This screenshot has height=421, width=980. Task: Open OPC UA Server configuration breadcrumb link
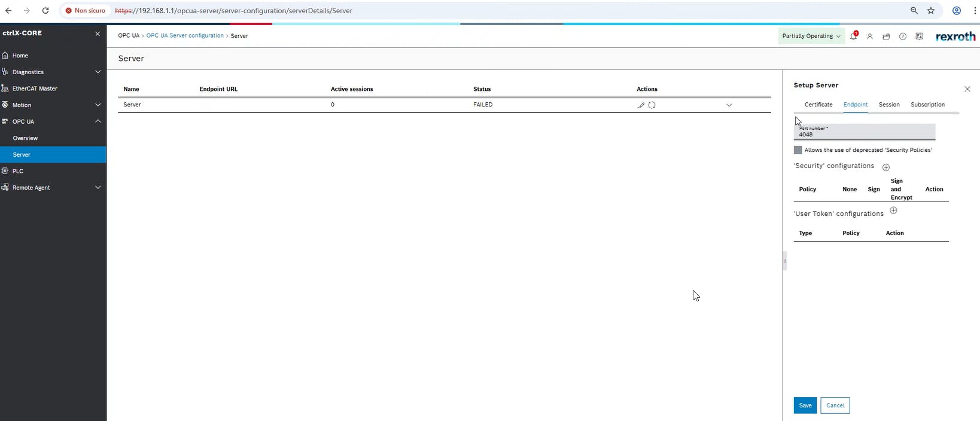coord(185,36)
